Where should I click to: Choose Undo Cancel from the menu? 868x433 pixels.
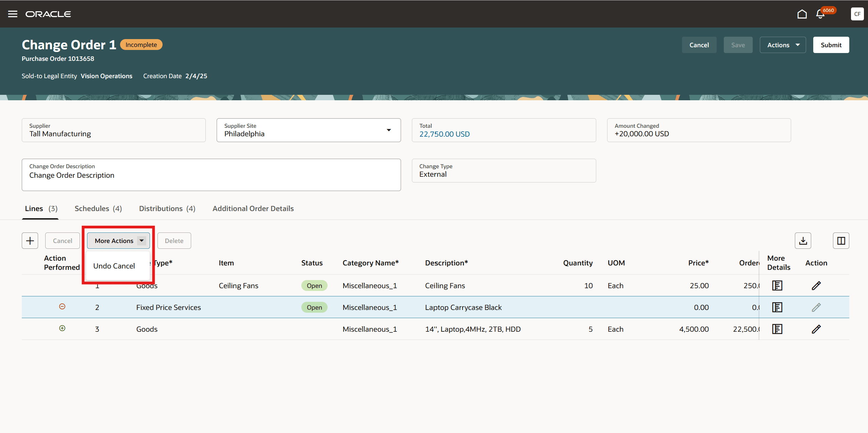pos(114,266)
